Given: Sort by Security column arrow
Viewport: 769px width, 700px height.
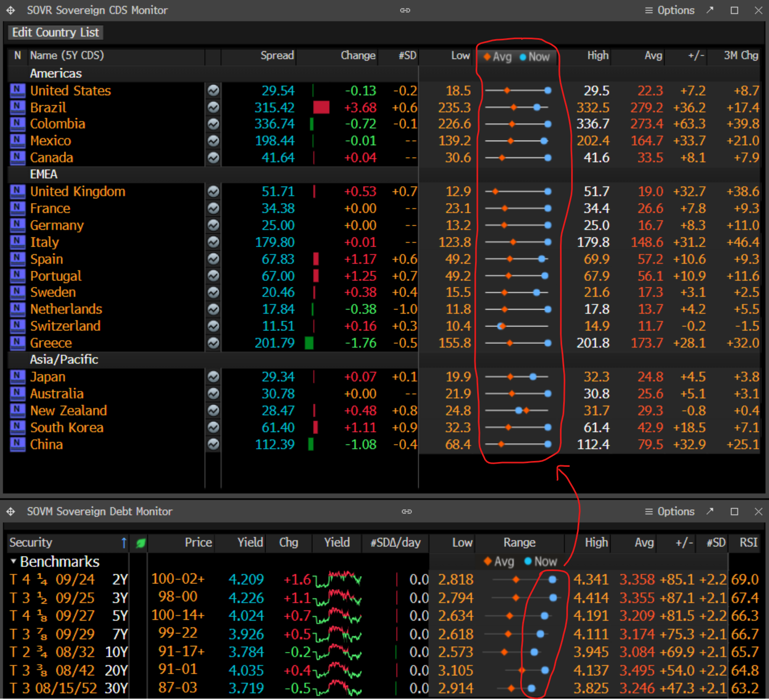Looking at the screenshot, I should pyautogui.click(x=124, y=543).
